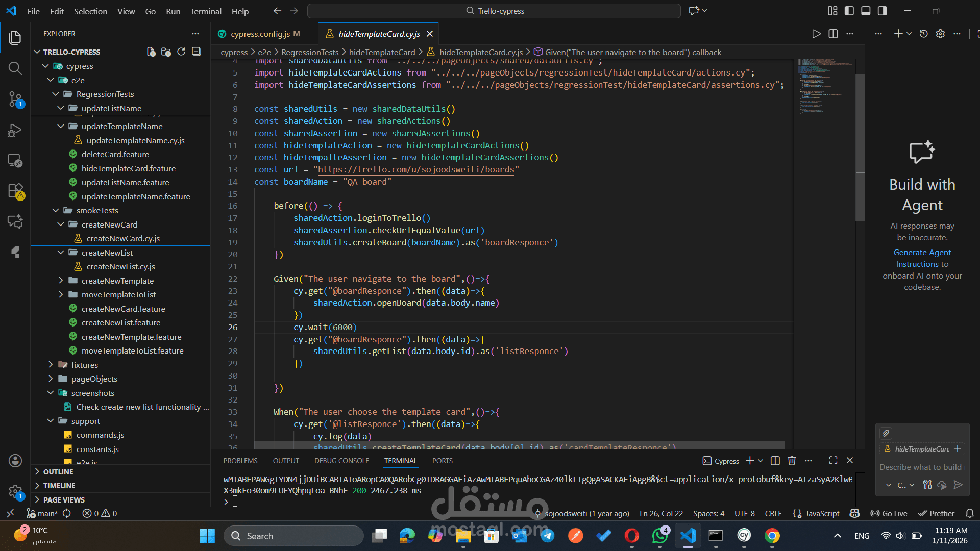Open the new terminal launch profile dropdown
Image resolution: width=980 pixels, height=551 pixels.
tap(761, 461)
